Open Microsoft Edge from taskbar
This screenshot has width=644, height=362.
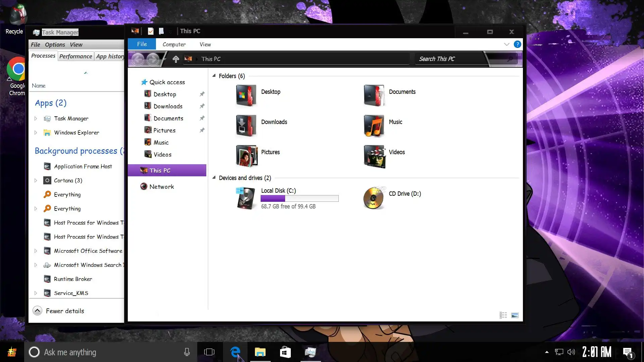(235, 352)
